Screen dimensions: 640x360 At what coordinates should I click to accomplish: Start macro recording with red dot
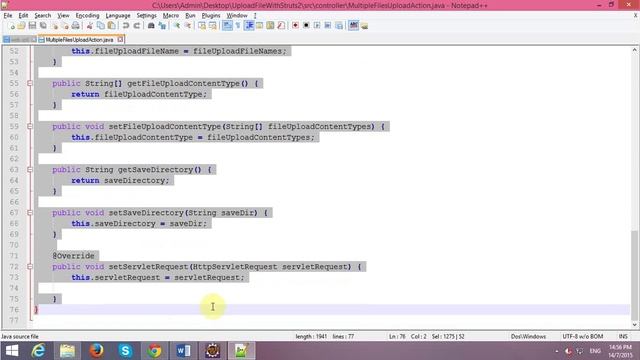click(x=295, y=26)
